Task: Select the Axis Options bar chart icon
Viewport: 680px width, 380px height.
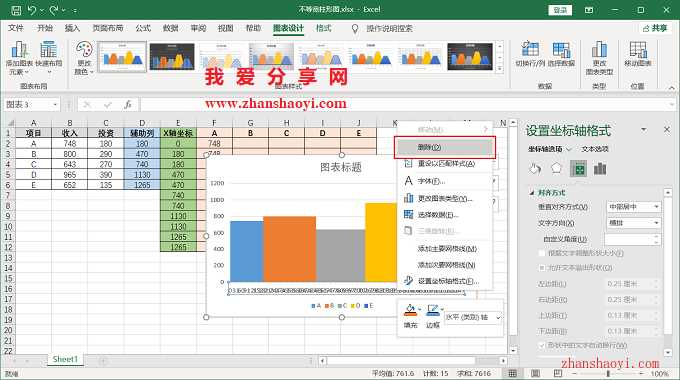Action: coord(600,169)
